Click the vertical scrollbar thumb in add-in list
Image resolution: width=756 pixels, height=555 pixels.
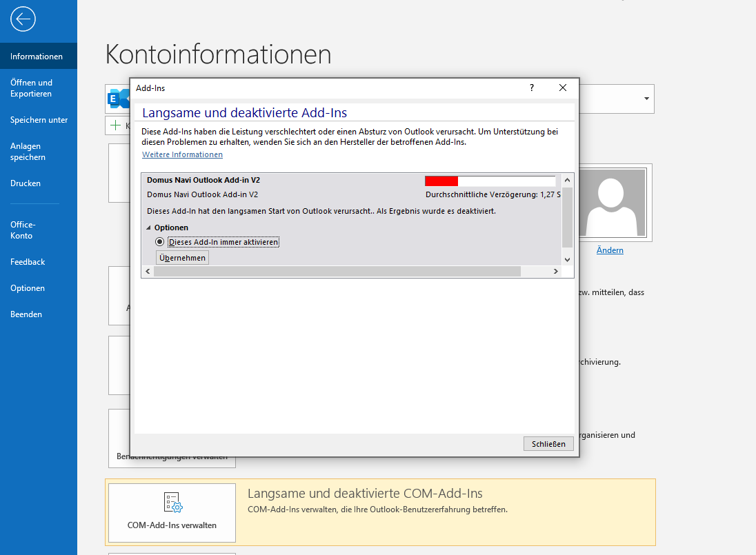point(568,216)
